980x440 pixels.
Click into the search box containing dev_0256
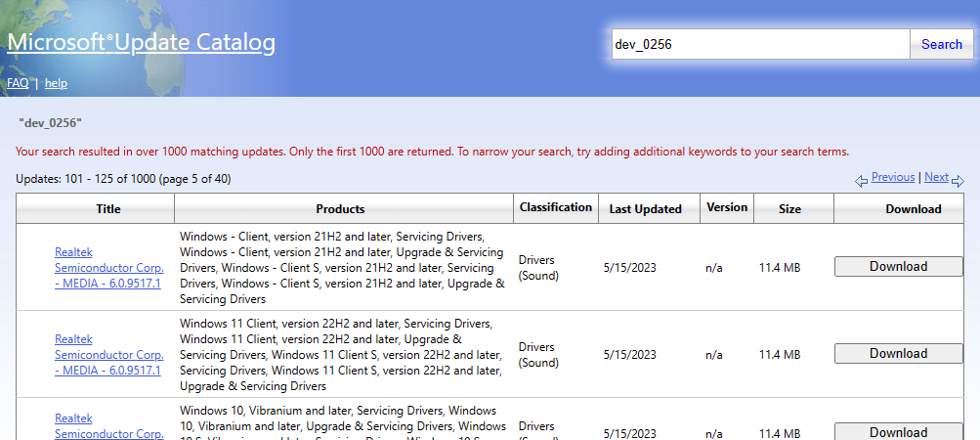(760, 44)
